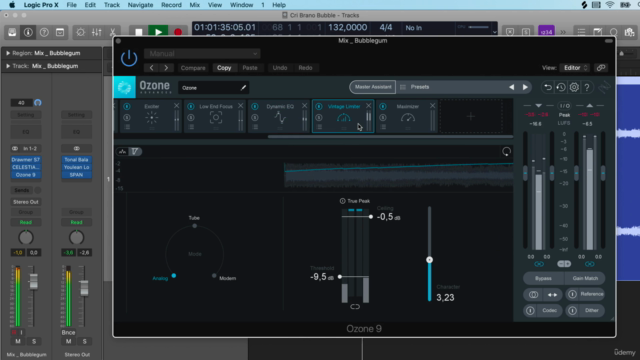The width and height of the screenshot is (640, 360).
Task: Toggle threshold and ceiling link icon
Action: click(x=355, y=307)
